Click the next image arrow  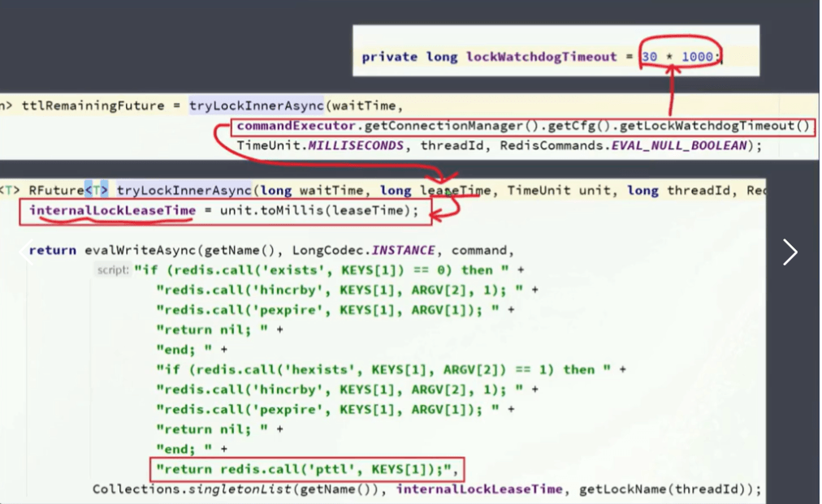(x=790, y=252)
